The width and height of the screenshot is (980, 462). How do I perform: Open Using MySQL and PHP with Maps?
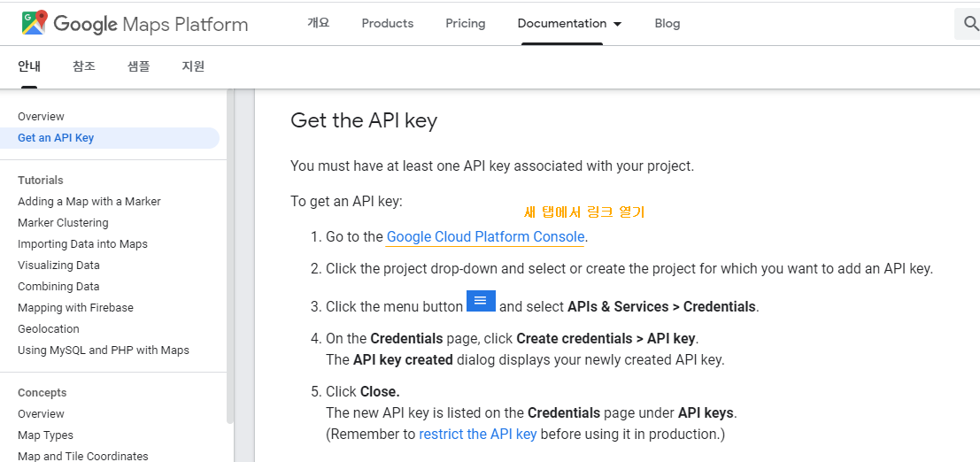[x=103, y=350]
